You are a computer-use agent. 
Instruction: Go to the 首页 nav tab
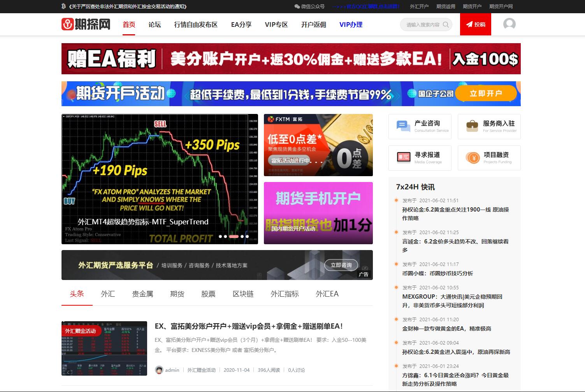click(129, 24)
